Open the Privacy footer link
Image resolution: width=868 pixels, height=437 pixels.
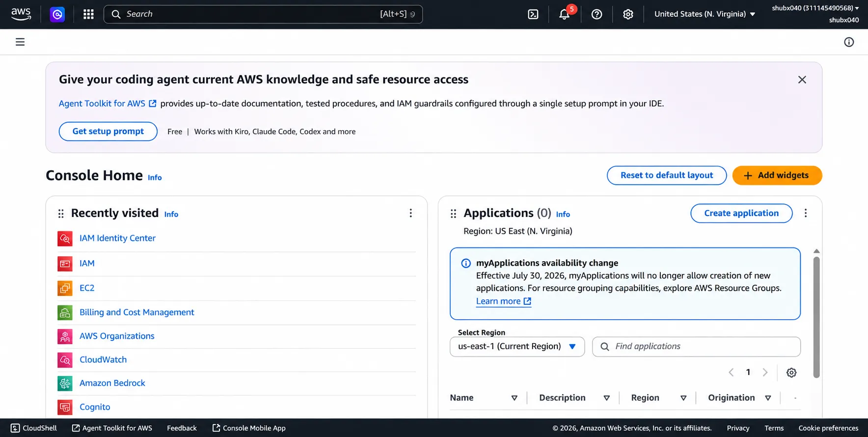(x=738, y=428)
